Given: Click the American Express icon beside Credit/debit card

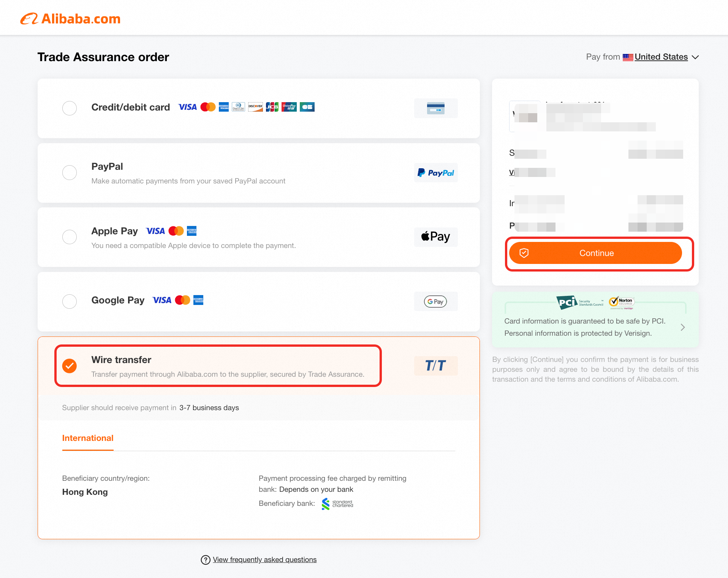Looking at the screenshot, I should tap(224, 107).
